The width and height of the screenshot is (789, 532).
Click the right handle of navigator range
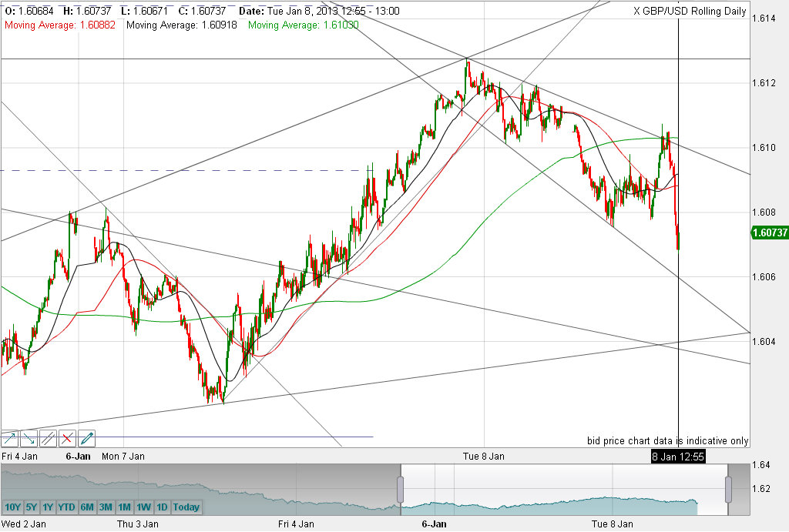(x=728, y=489)
